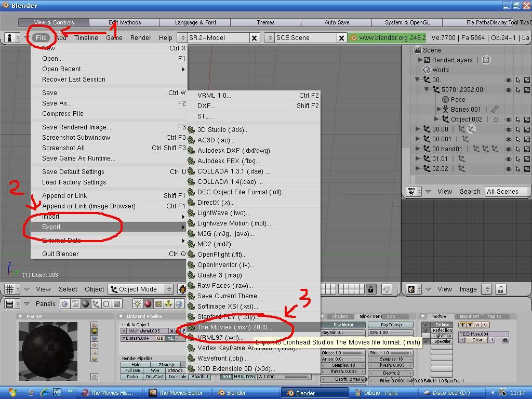532x399 pixels.
Task: Click the Bones.001 armature stick-figure icon
Action: coord(445,109)
